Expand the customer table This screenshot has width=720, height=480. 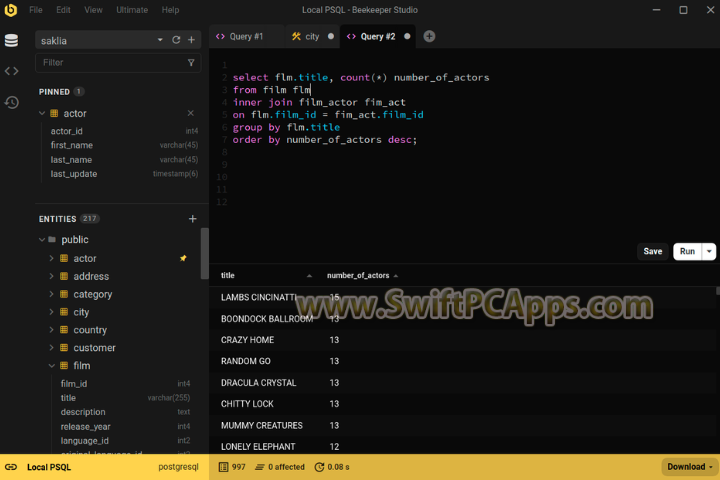coord(51,348)
